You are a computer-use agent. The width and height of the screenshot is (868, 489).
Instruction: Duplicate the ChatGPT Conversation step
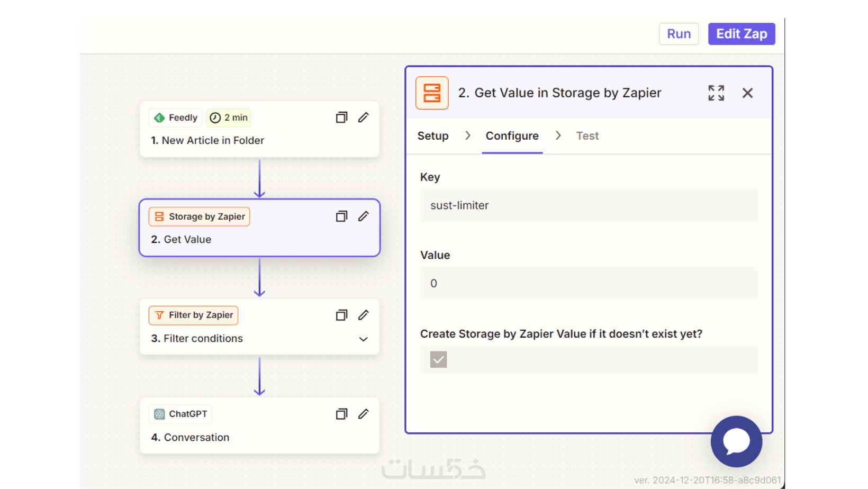(341, 414)
